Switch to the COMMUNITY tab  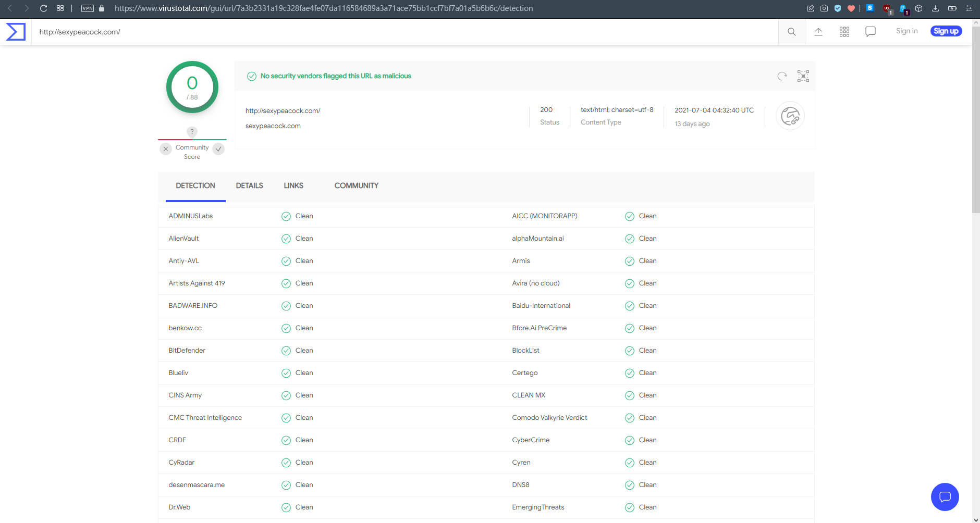point(357,186)
